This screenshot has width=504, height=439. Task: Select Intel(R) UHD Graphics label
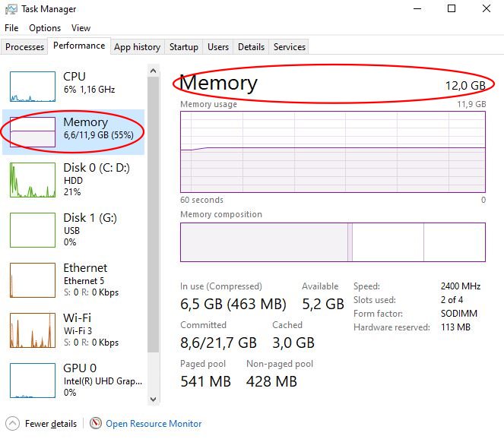[103, 381]
